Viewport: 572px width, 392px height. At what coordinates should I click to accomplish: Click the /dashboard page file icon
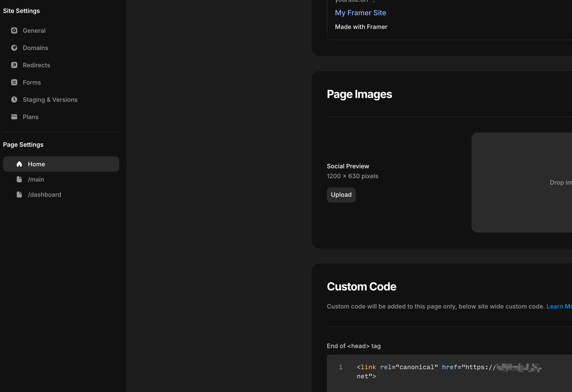pos(19,194)
